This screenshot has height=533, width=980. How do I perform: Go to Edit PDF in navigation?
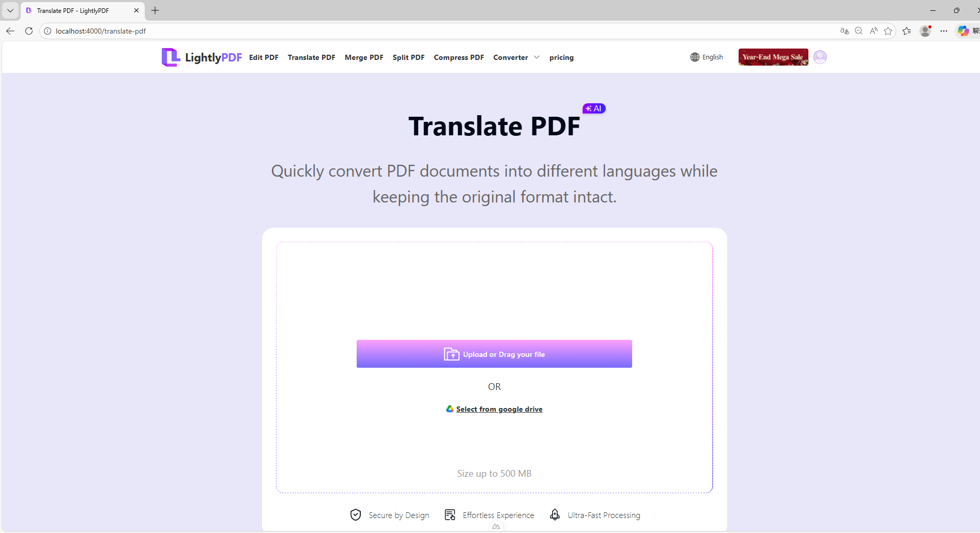(264, 57)
